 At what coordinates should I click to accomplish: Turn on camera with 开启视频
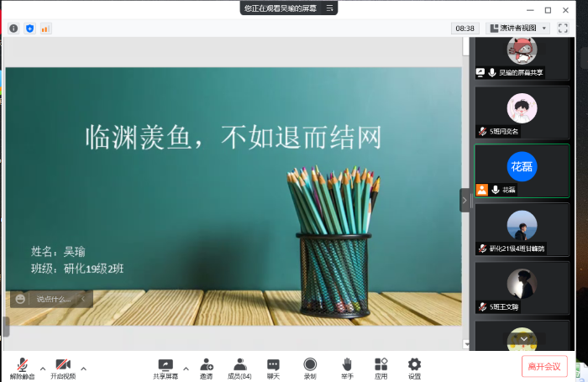(x=63, y=367)
